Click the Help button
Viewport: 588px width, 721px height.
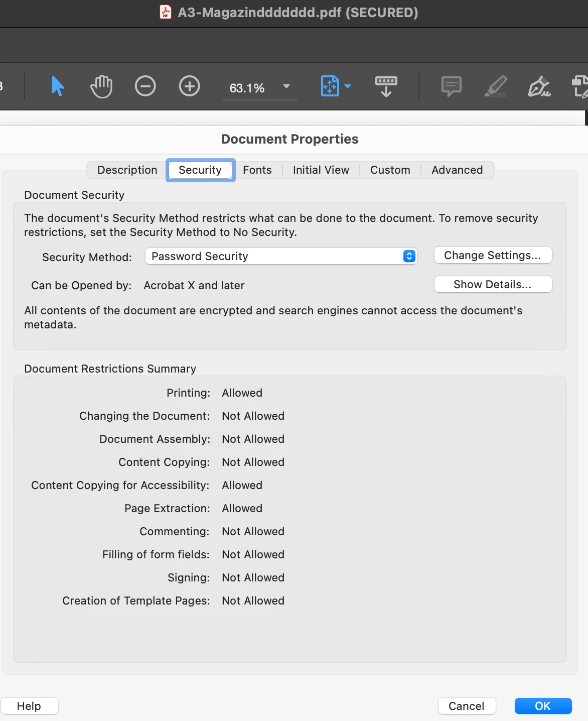[x=29, y=706]
